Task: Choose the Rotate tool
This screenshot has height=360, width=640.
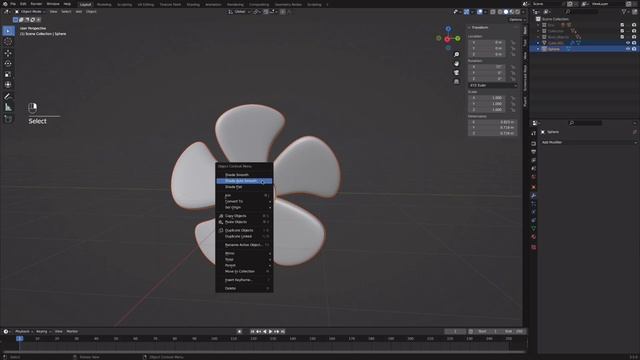Action: tap(8, 64)
